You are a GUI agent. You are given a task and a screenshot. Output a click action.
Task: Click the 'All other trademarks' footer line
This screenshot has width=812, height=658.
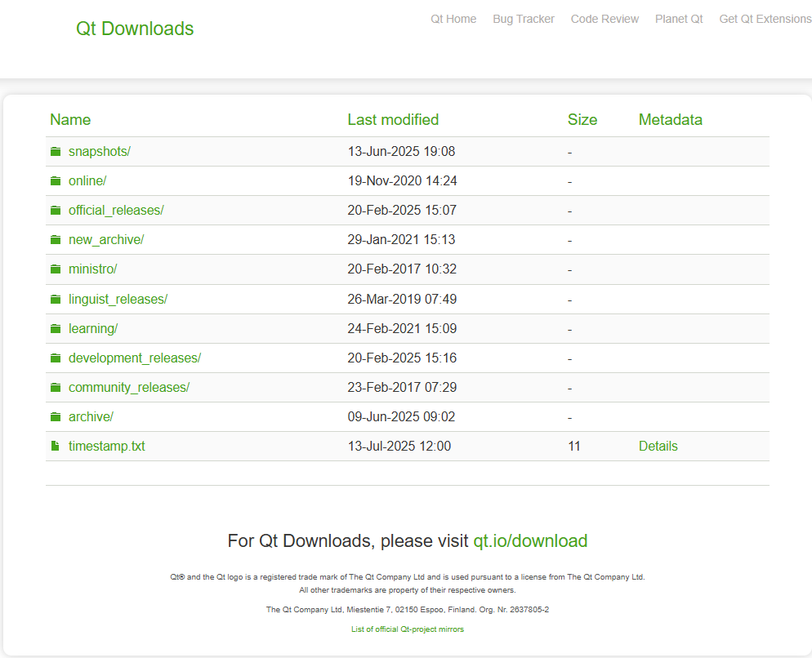(408, 590)
